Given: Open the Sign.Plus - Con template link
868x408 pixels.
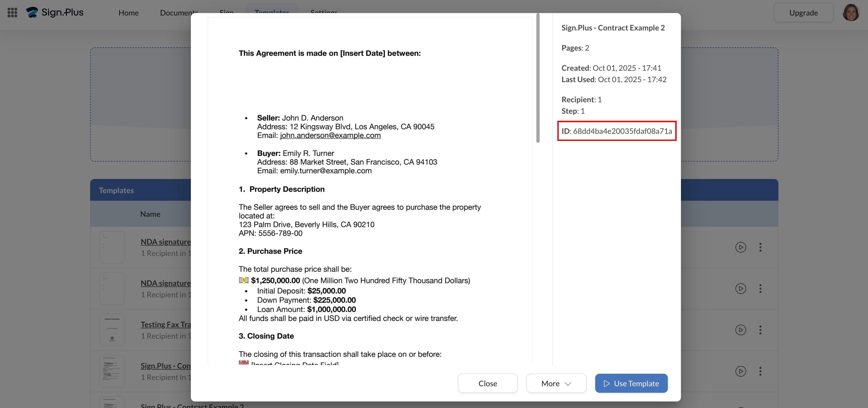Looking at the screenshot, I should (166, 366).
